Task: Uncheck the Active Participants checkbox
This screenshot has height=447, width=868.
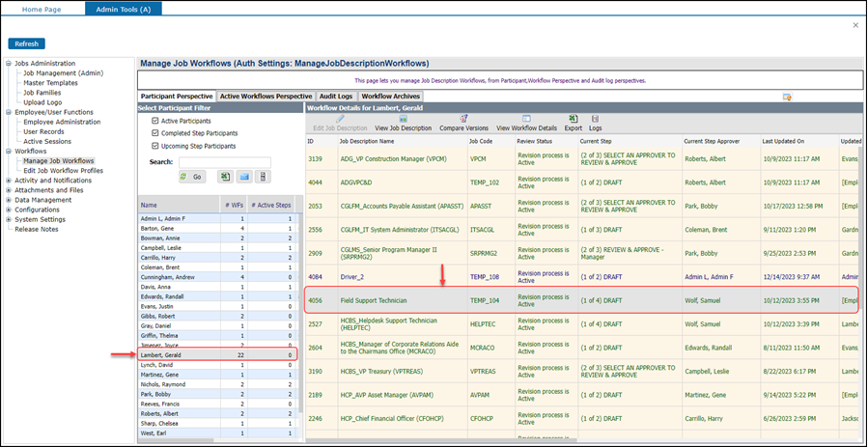Action: [155, 121]
